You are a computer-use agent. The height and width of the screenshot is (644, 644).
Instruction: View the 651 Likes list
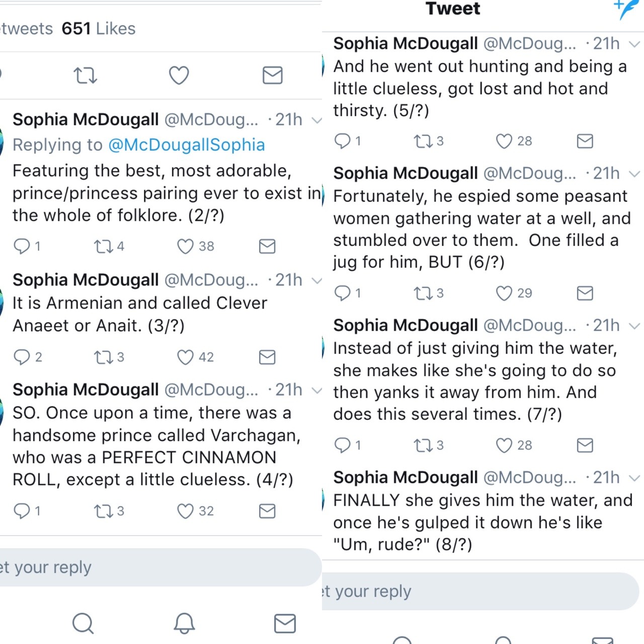(99, 29)
